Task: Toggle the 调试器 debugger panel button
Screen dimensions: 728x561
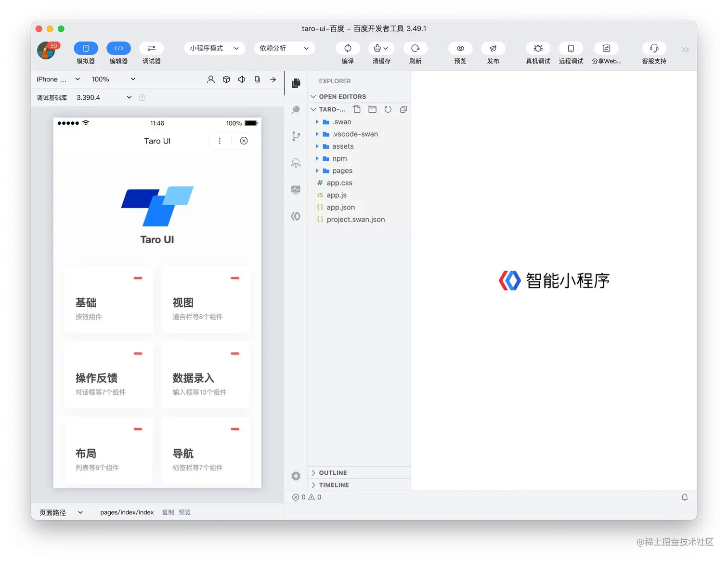Action: pyautogui.click(x=151, y=48)
